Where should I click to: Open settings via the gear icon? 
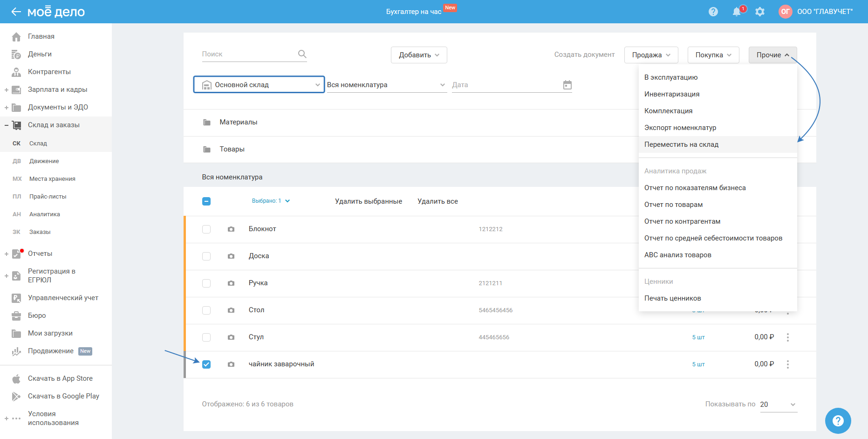point(760,12)
